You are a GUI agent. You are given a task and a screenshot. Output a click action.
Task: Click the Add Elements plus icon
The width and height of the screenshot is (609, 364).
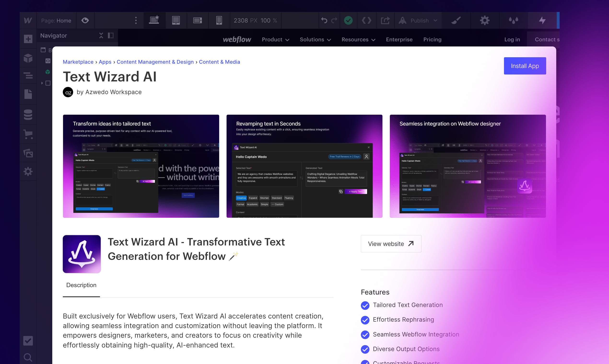(x=28, y=39)
